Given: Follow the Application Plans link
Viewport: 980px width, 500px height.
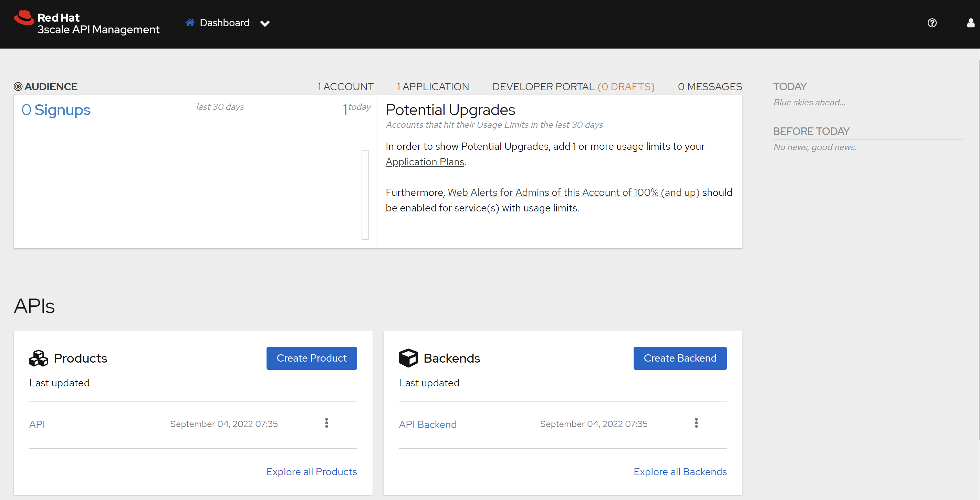Looking at the screenshot, I should click(x=425, y=162).
